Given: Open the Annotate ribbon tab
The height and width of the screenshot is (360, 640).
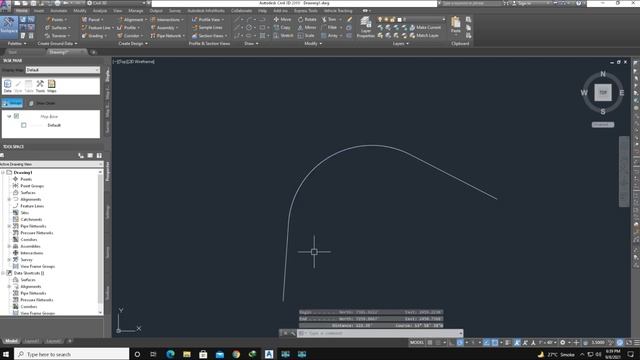Looking at the screenshot, I should [x=59, y=11].
